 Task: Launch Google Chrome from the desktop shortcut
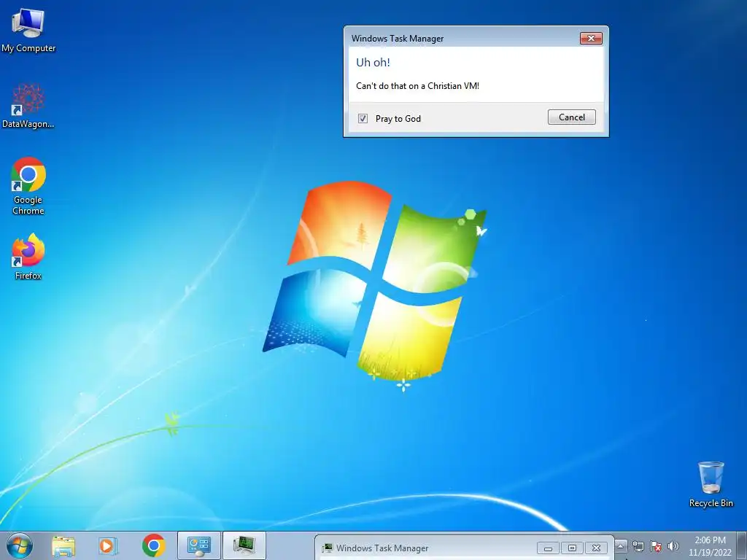click(28, 186)
